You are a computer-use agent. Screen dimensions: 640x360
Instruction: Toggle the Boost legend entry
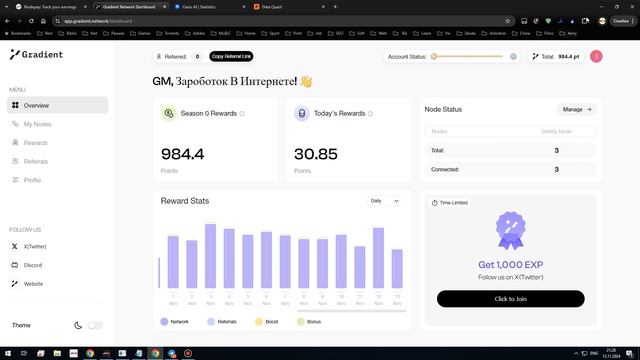(267, 322)
